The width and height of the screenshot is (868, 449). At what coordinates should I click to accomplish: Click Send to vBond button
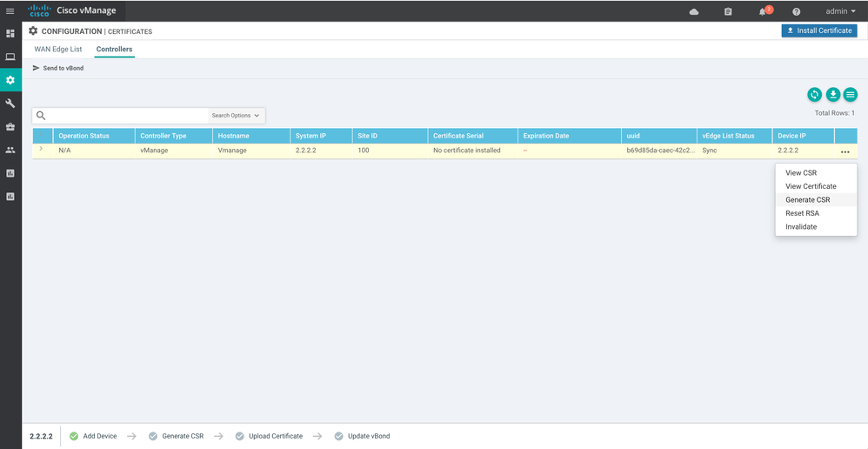coord(58,68)
